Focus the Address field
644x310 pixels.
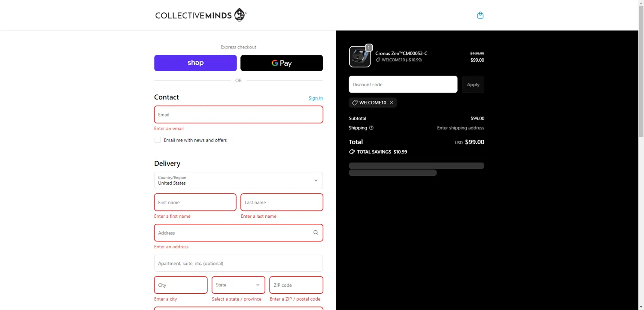pyautogui.click(x=238, y=233)
